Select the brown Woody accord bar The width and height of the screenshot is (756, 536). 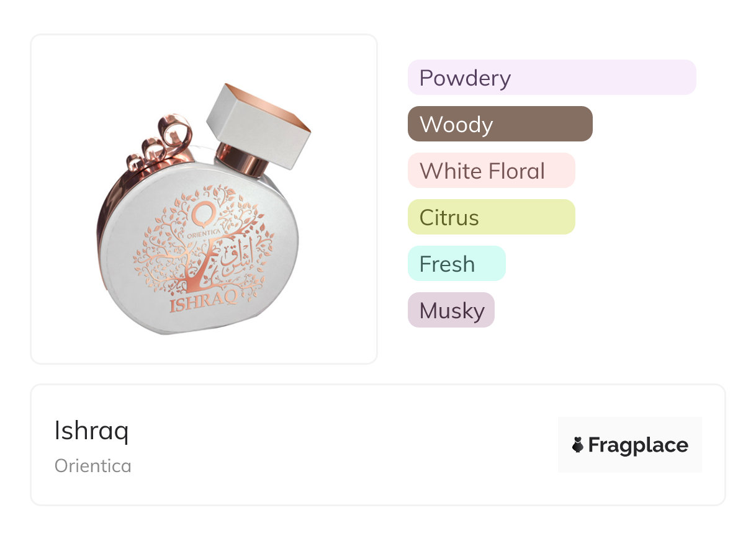(x=500, y=124)
